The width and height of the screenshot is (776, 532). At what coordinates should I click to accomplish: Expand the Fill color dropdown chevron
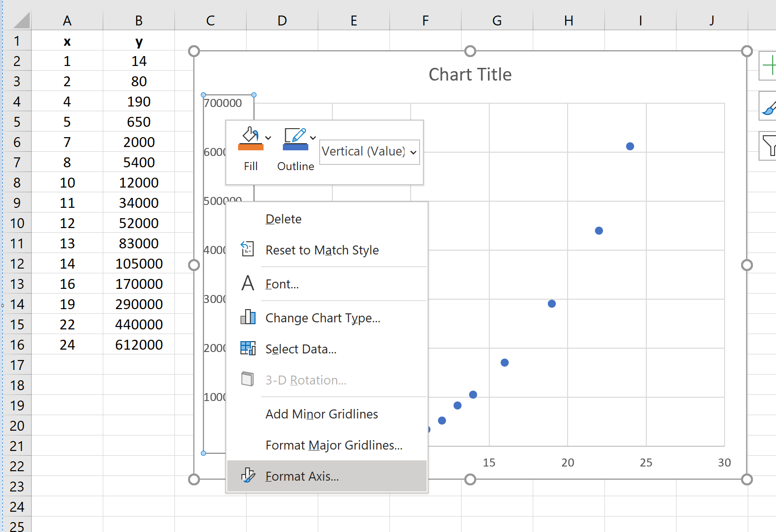[268, 137]
